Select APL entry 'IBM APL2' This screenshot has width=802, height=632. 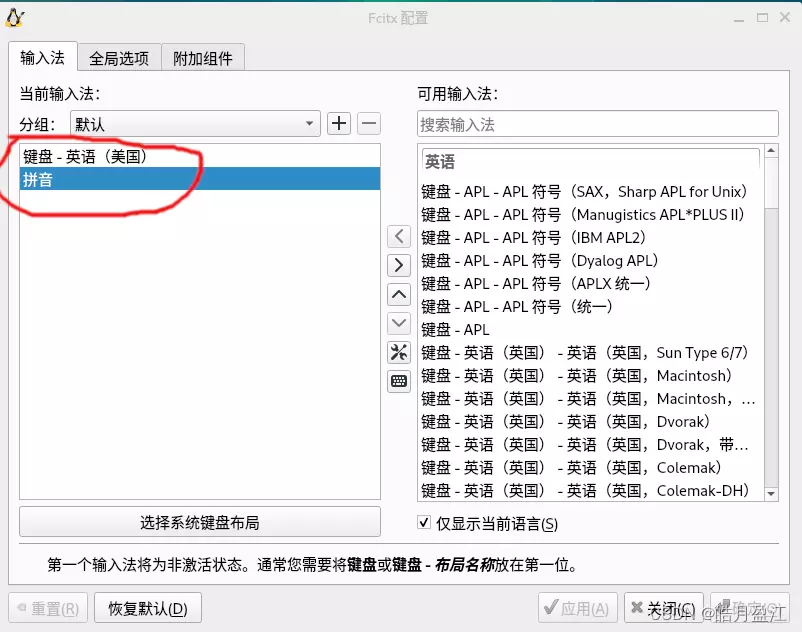tap(591, 238)
